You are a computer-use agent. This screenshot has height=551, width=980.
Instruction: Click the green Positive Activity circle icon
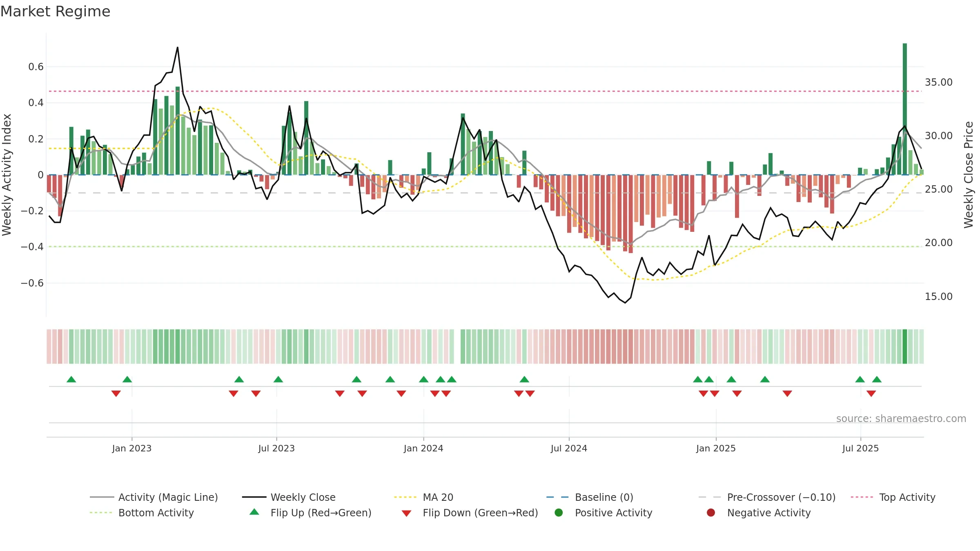point(559,513)
